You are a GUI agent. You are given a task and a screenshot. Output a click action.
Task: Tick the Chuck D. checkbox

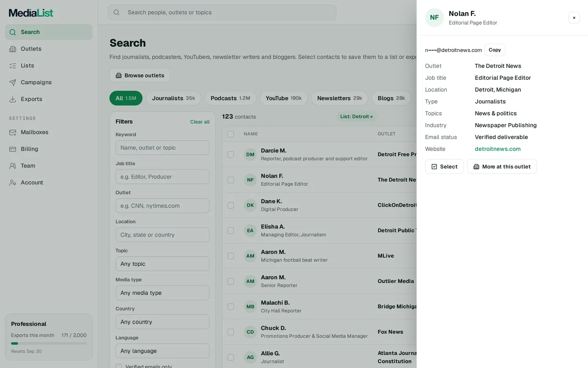pos(231,332)
